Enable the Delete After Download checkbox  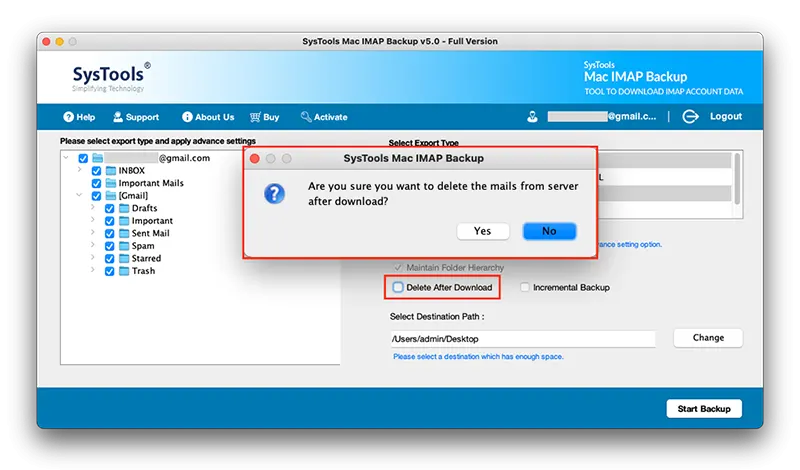398,287
